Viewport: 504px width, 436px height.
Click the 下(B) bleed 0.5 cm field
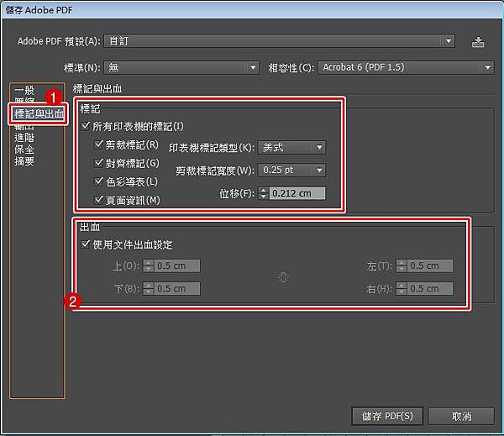pyautogui.click(x=177, y=289)
